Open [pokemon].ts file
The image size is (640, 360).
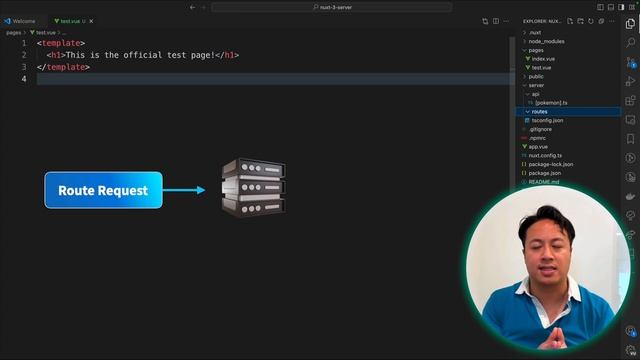coord(551,103)
